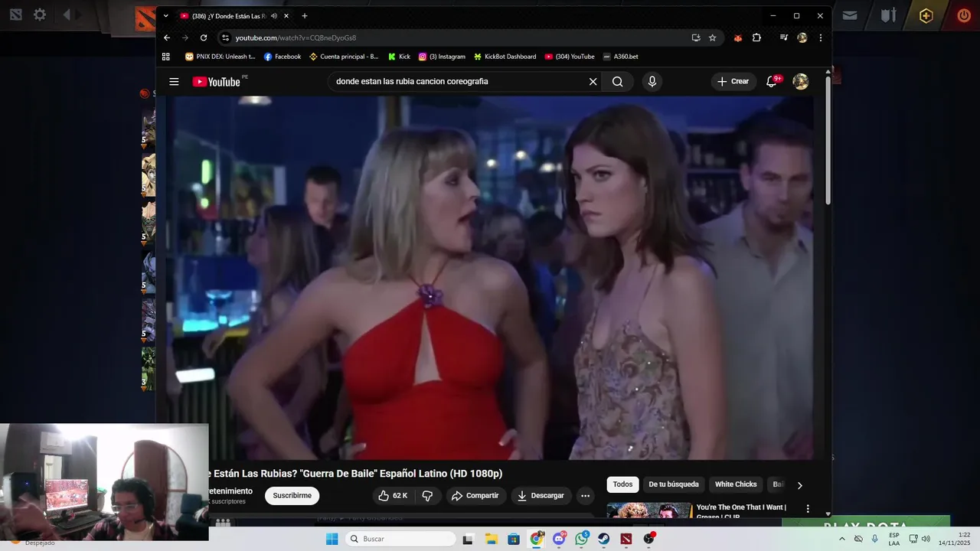Open the Chrome profile avatar
Screen dimensions: 980x551
802,37
